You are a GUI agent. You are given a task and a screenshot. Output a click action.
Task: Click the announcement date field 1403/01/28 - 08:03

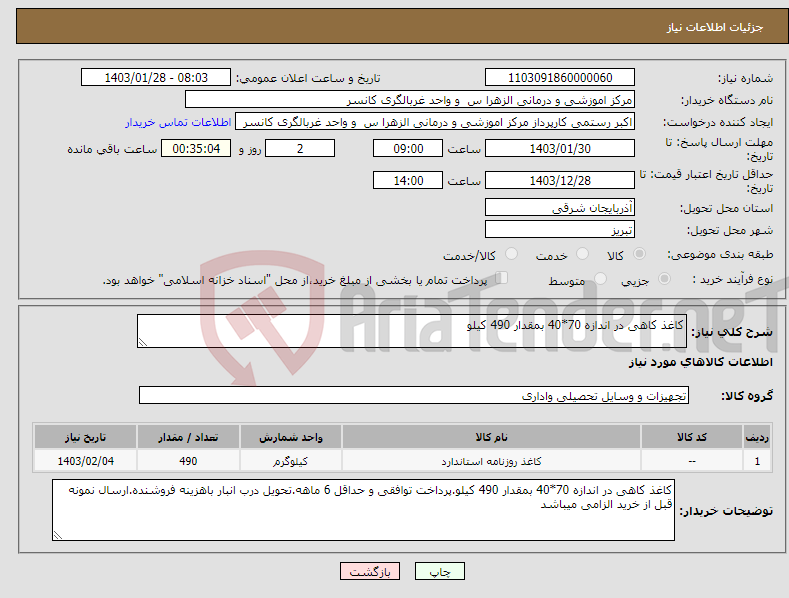coord(155,78)
